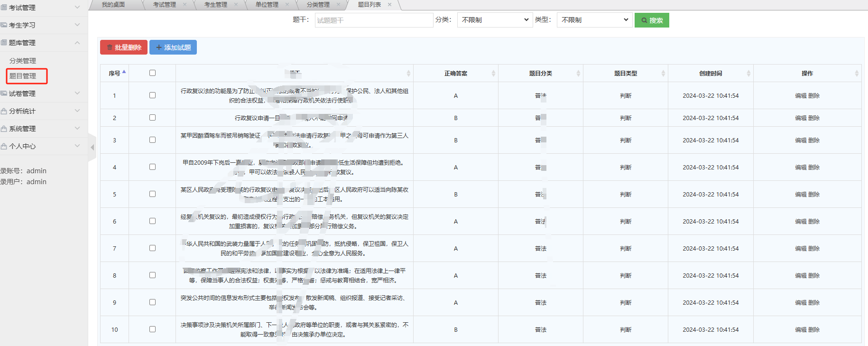
Task: Click 编辑 for row 8
Action: click(x=801, y=275)
